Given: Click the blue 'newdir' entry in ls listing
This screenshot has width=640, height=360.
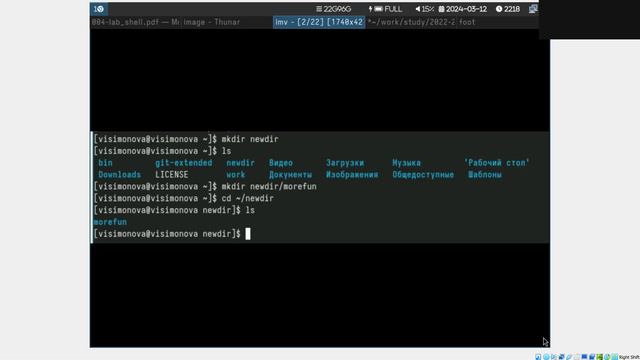Looking at the screenshot, I should [240, 163].
